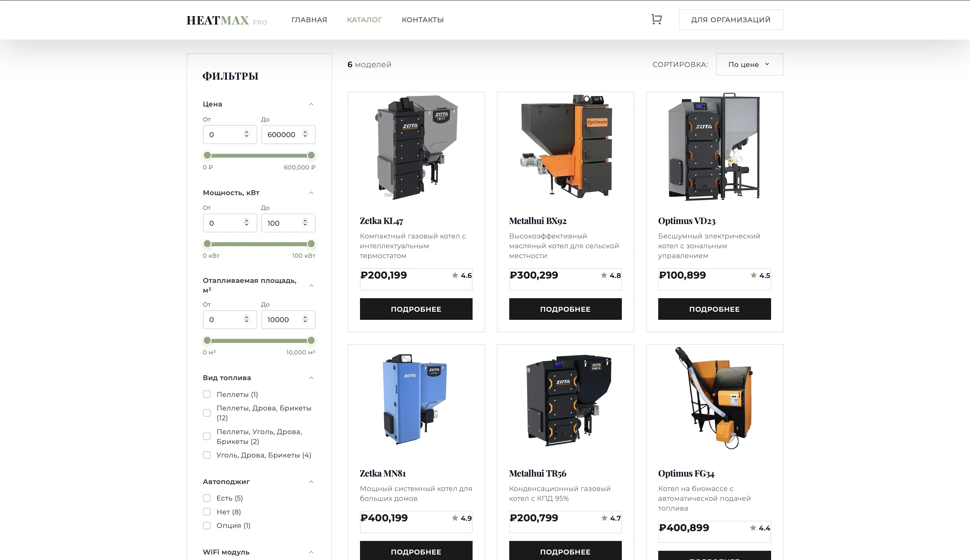Click star rating on Zetka KL47 card
The height and width of the screenshot is (560, 970).
(455, 275)
